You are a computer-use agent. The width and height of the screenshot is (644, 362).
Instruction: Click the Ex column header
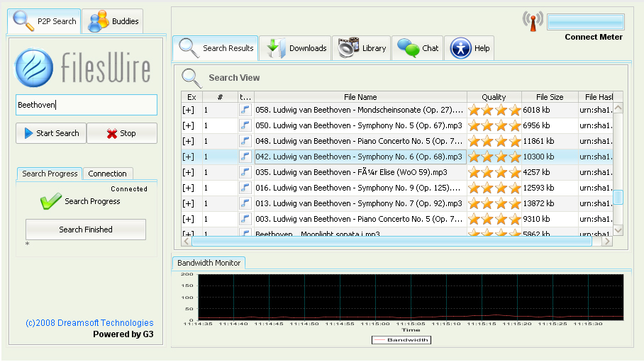[191, 97]
